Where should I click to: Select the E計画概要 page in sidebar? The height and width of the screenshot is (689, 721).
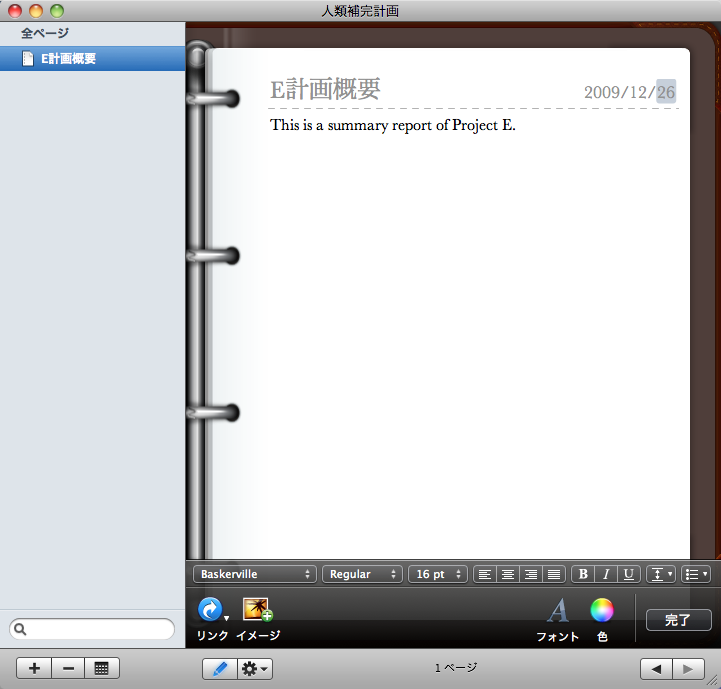92,58
